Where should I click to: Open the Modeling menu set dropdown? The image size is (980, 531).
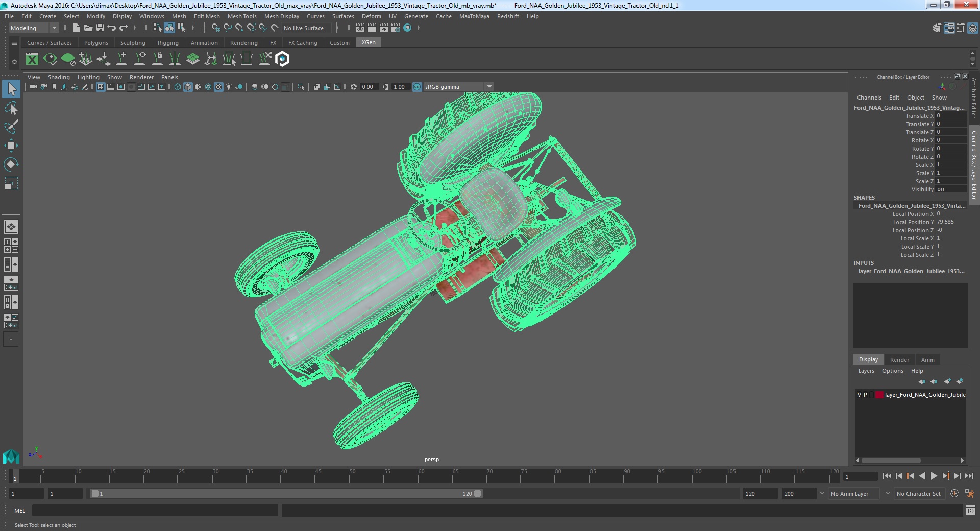coord(34,28)
